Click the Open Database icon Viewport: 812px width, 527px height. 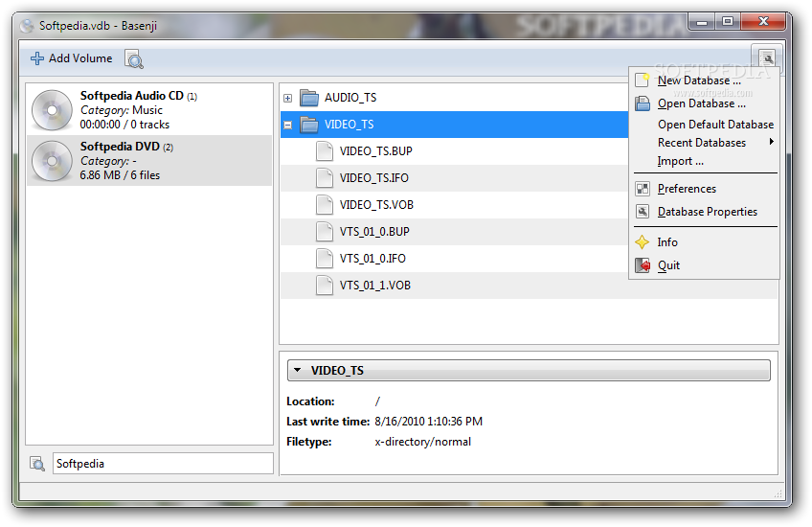point(643,103)
